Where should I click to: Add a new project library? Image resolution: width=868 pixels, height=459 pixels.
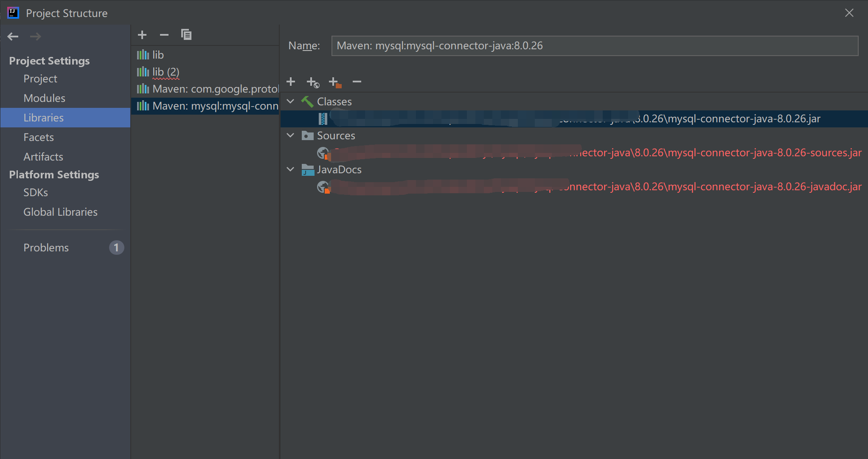coord(142,35)
